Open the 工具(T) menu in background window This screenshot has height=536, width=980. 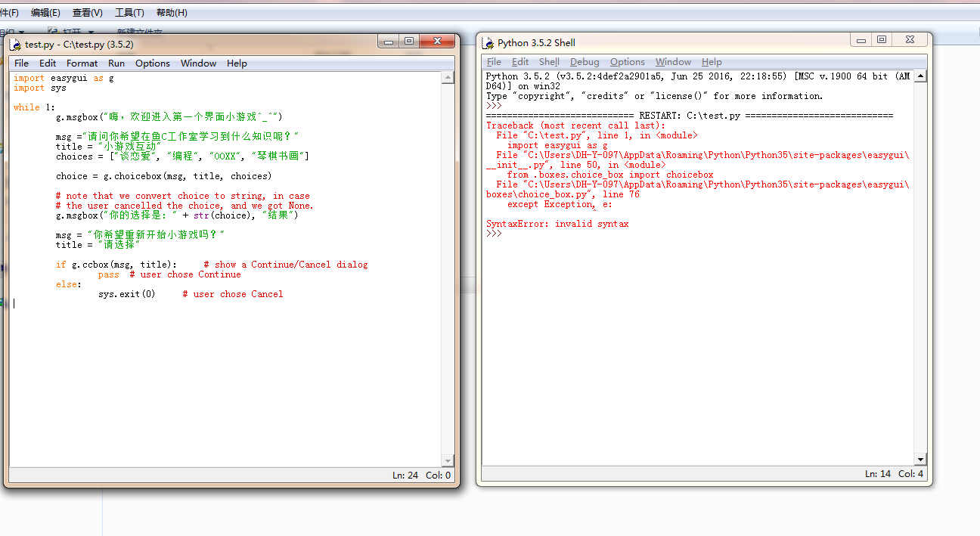pos(129,13)
